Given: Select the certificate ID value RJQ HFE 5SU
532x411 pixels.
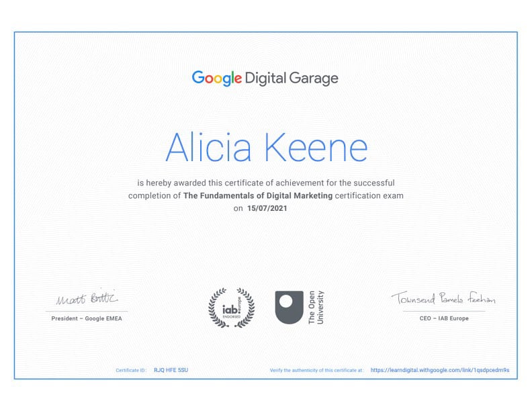Looking at the screenshot, I should coord(171,370).
